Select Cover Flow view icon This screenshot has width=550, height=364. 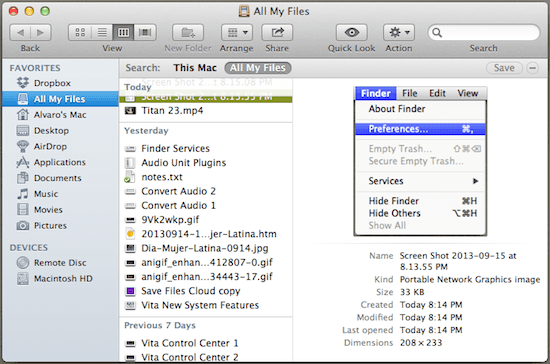click(145, 33)
